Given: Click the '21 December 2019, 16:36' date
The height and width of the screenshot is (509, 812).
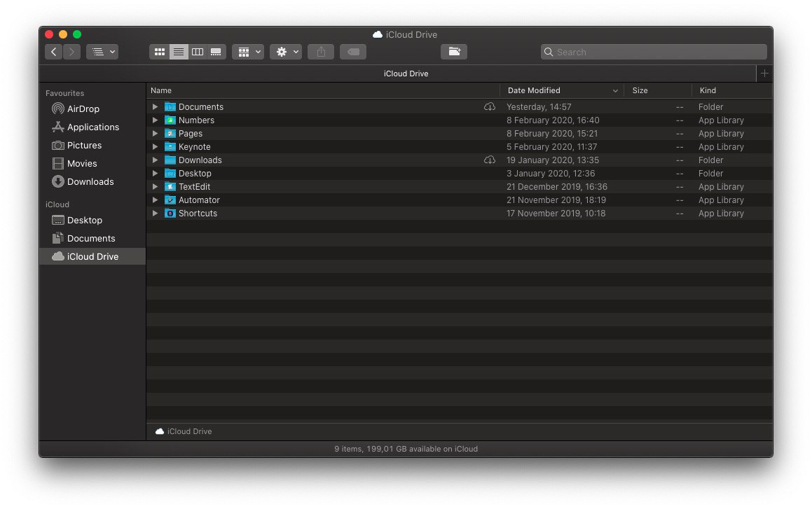Looking at the screenshot, I should click(557, 187).
